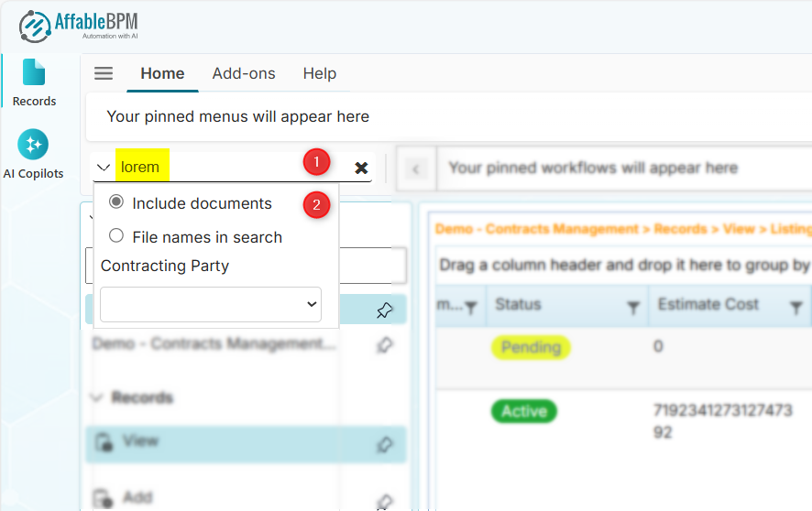Clear the search with the X icon
Screen dimensions: 812x511
click(x=361, y=168)
